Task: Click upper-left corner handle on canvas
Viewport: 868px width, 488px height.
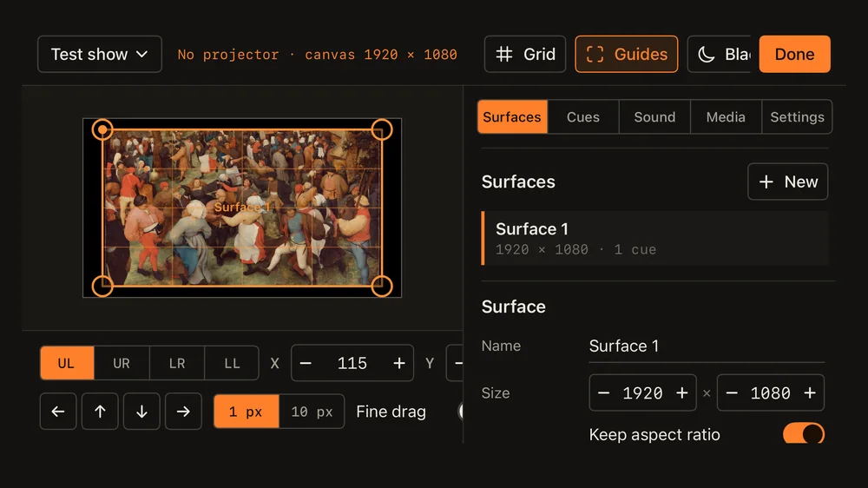Action: click(x=102, y=130)
